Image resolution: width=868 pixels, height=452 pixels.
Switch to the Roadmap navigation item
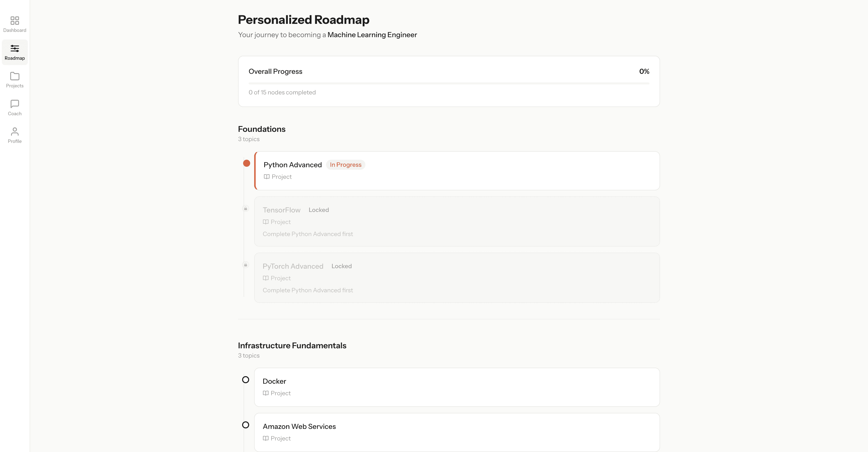(15, 52)
